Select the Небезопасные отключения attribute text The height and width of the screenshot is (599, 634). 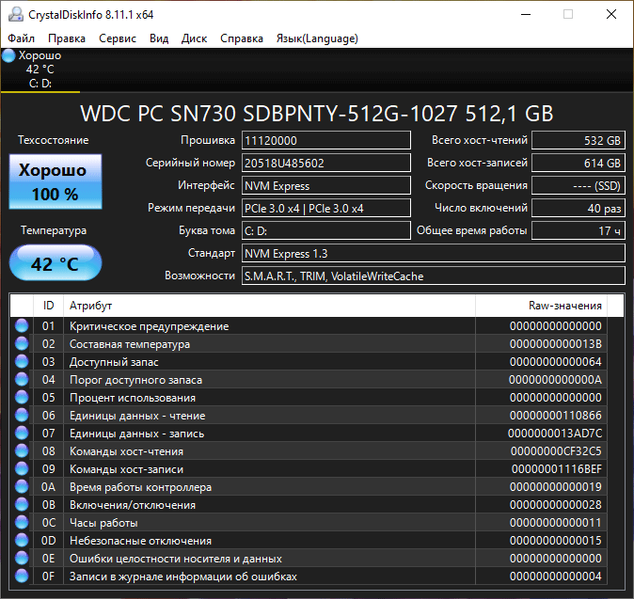tap(140, 540)
